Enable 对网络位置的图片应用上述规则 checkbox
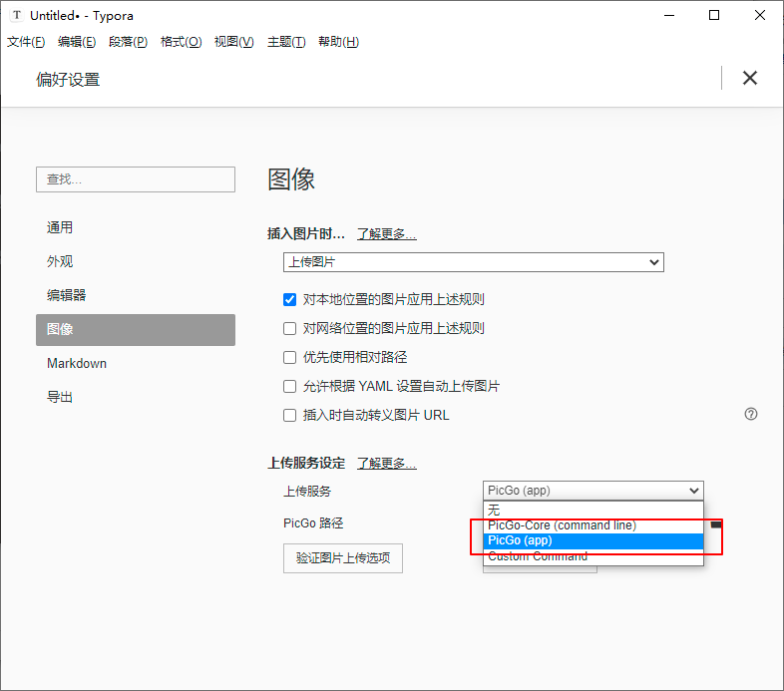Viewport: 784px width, 691px height. [x=290, y=328]
